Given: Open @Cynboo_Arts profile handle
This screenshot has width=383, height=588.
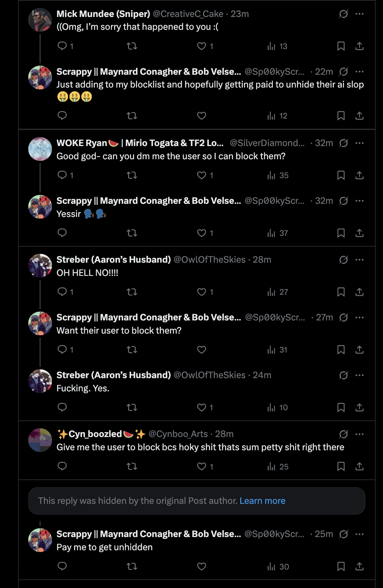Looking at the screenshot, I should pos(178,434).
